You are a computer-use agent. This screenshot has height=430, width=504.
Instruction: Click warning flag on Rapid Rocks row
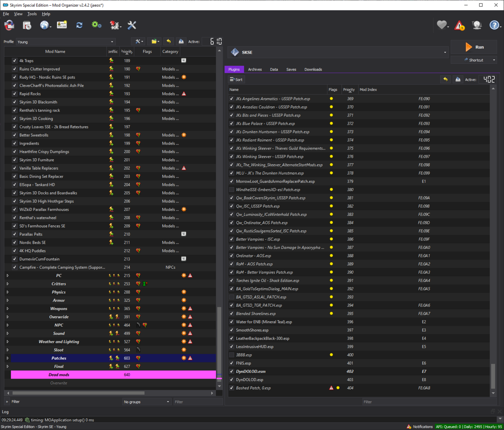pos(184,94)
